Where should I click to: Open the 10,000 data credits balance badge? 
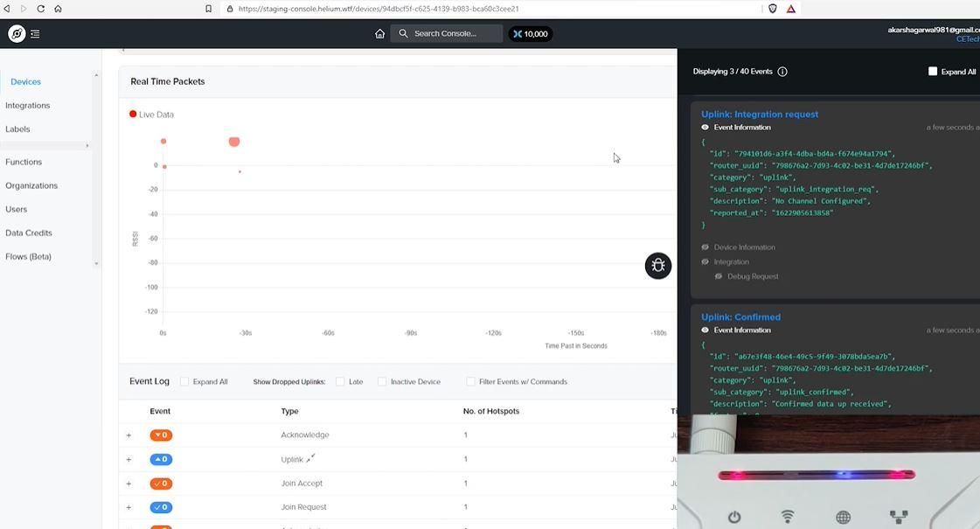click(530, 34)
